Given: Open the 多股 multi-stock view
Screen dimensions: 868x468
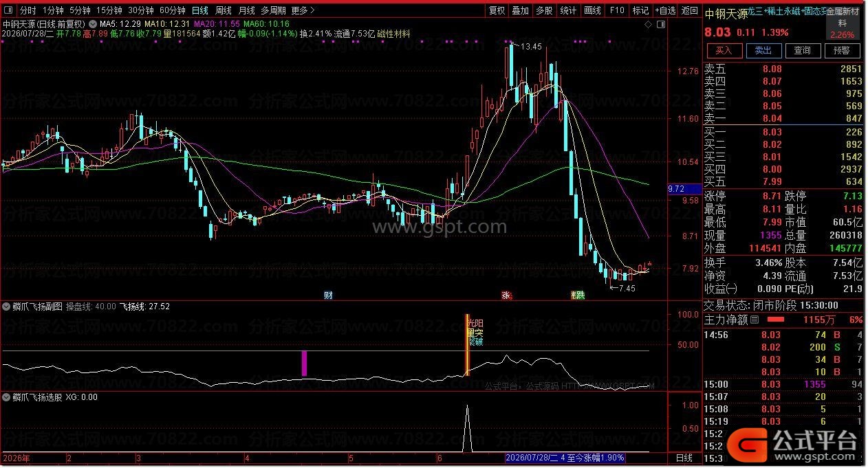Looking at the screenshot, I should point(544,10).
